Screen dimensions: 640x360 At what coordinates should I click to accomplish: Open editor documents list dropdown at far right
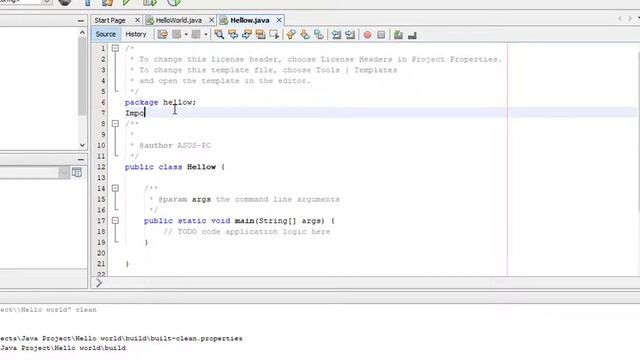(638, 19)
